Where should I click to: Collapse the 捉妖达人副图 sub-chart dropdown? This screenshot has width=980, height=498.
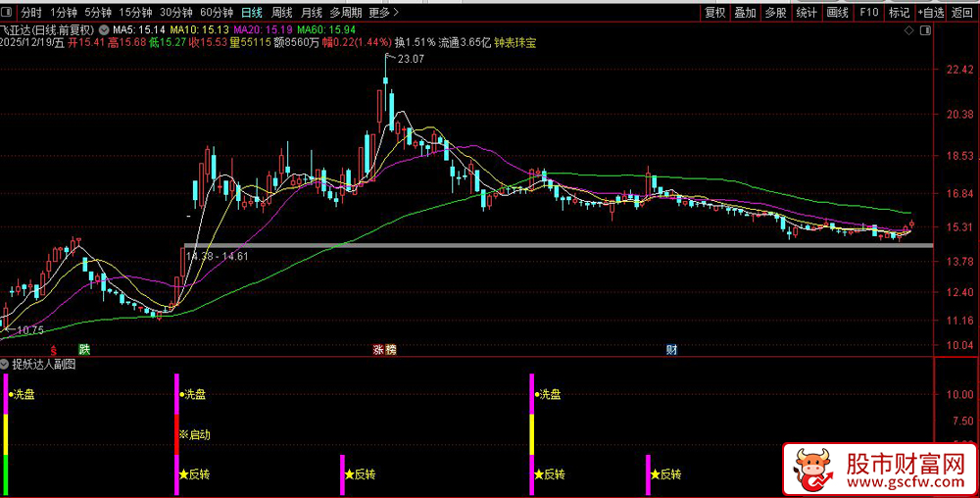(6, 364)
